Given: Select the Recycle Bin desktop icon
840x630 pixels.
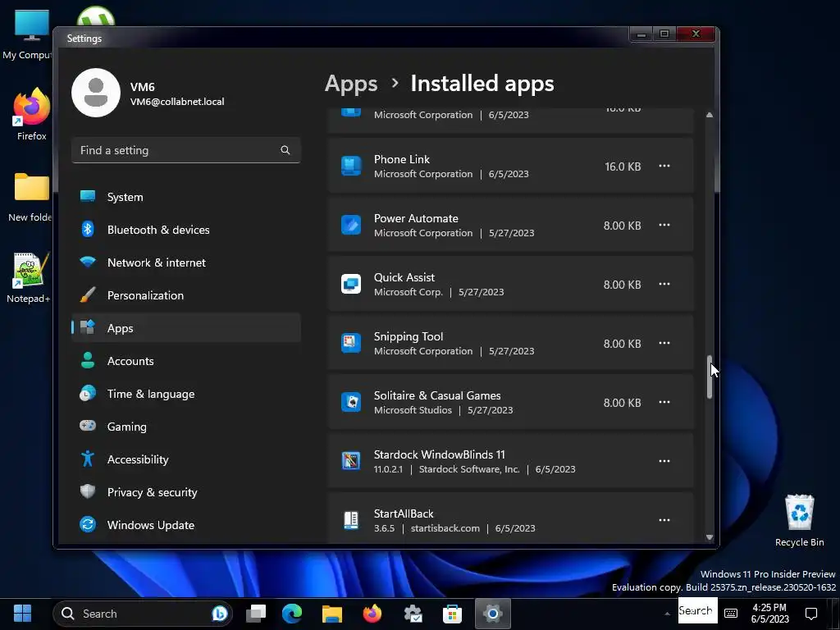Looking at the screenshot, I should (x=799, y=520).
